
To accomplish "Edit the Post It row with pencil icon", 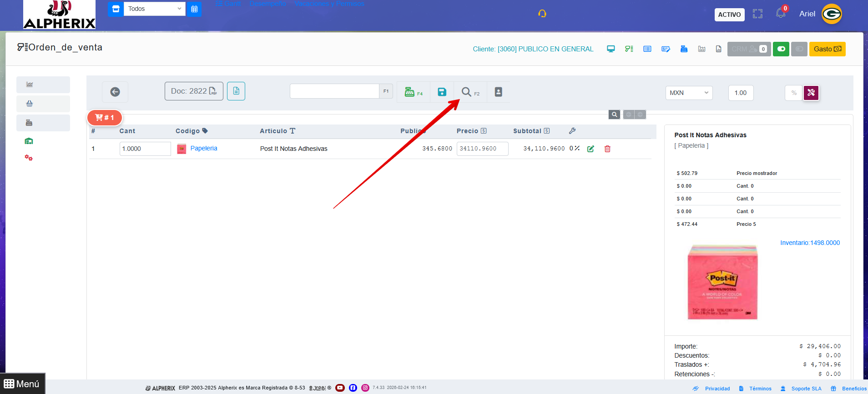I will coord(590,149).
